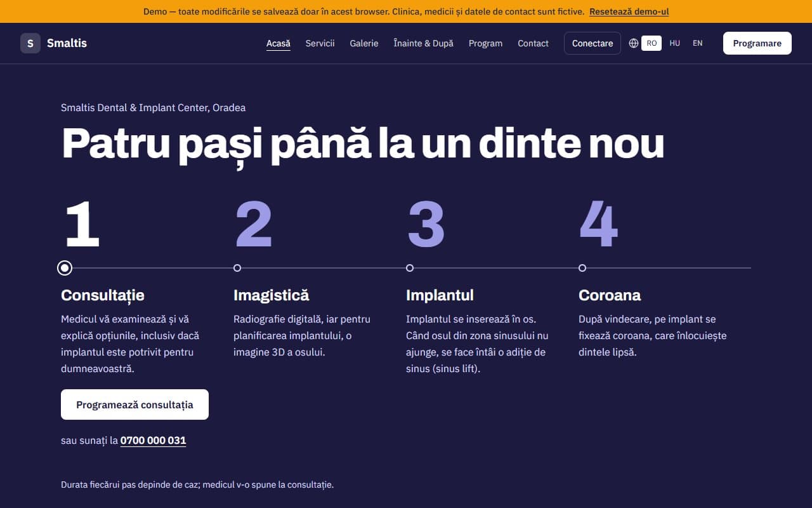Open the Acasă menu item

[x=278, y=43]
